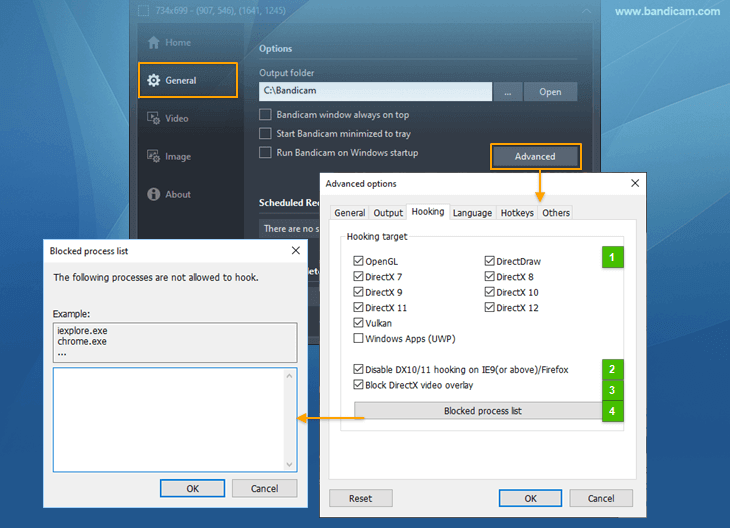This screenshot has height=528, width=730.
Task: Cancel the Blocked process list dialog
Action: pos(264,488)
